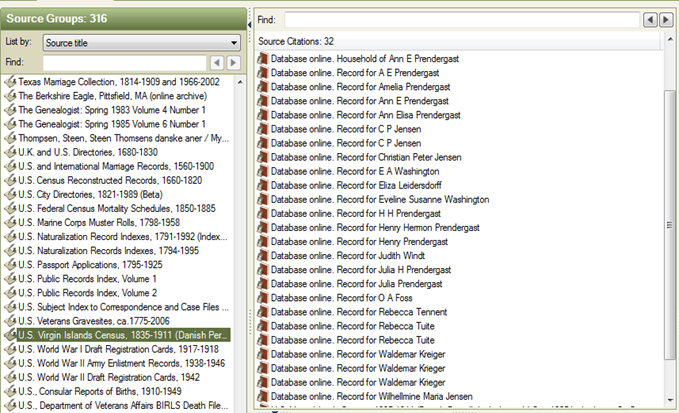This screenshot has height=413, width=679.
Task: Select The Genealogist: Spring 1983 Volume 4
Action: [x=112, y=110]
